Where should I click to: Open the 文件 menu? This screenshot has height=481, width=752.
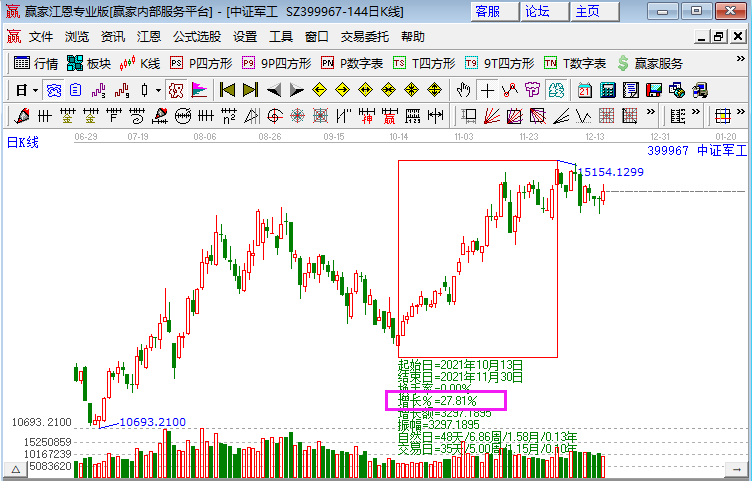click(x=41, y=37)
